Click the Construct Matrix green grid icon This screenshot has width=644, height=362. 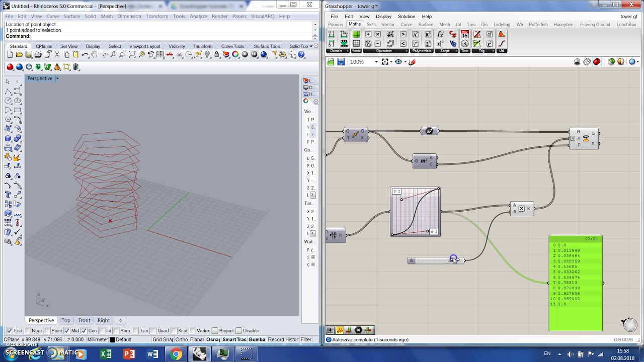coord(356,34)
